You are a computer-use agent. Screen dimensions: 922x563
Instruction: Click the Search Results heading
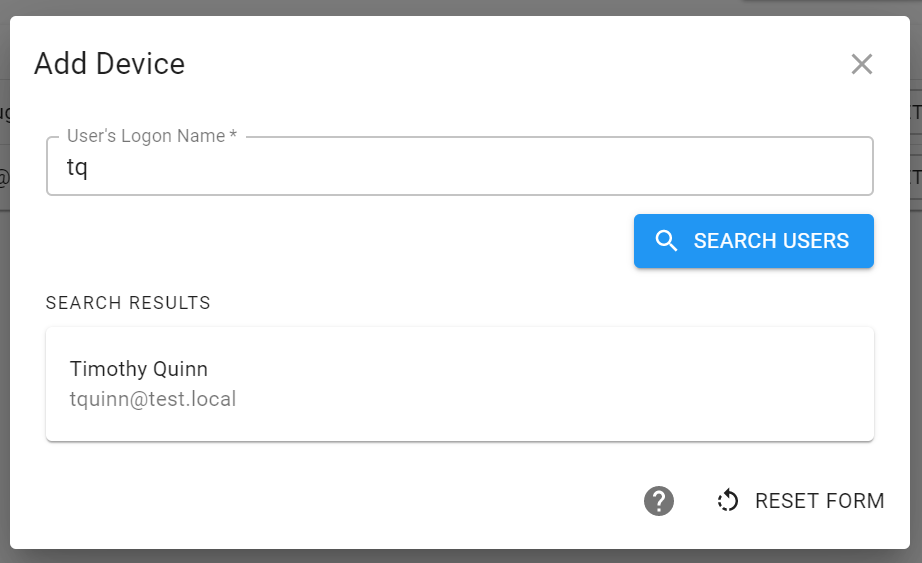click(128, 302)
